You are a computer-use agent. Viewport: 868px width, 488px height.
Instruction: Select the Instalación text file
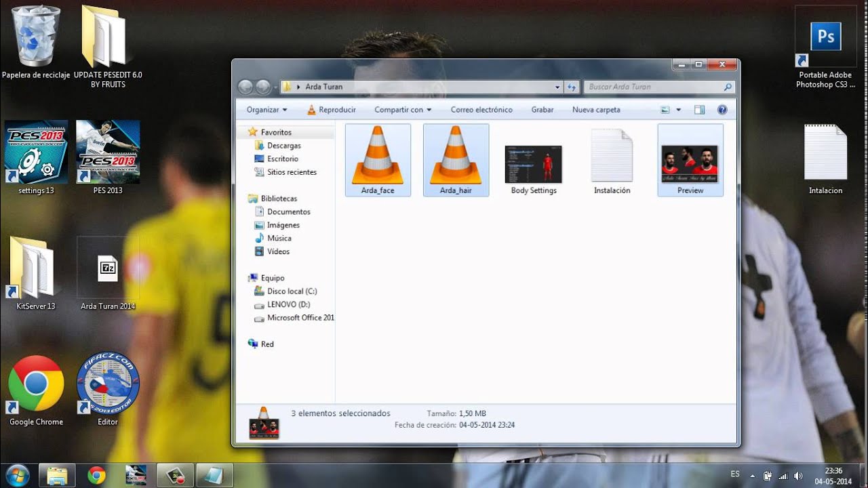(x=612, y=161)
